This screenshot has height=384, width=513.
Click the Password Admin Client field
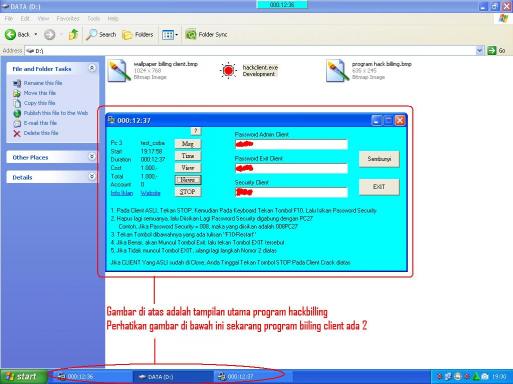pyautogui.click(x=292, y=144)
